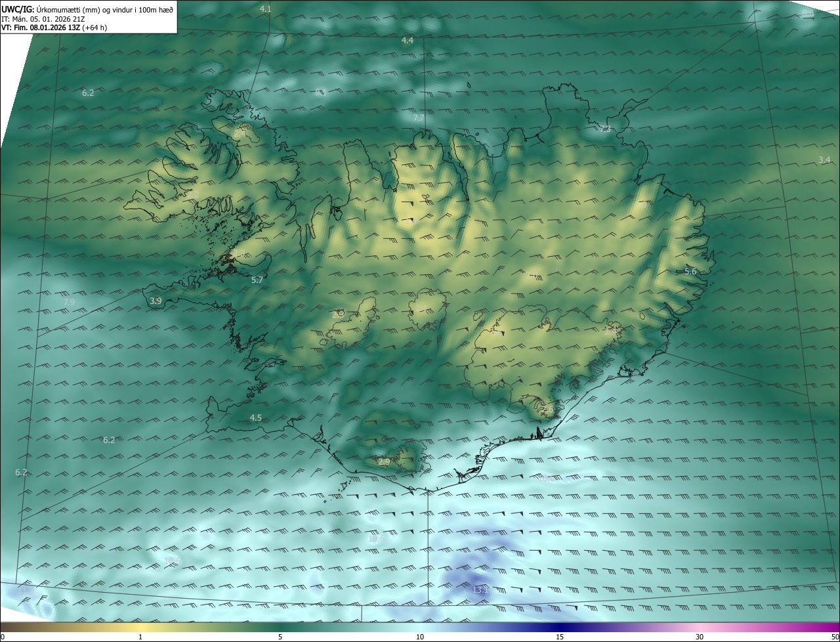Click the 'IT: Mán. 05. 01. 2026 21Z' line
The height and width of the screenshot is (642, 840).
(43, 18)
